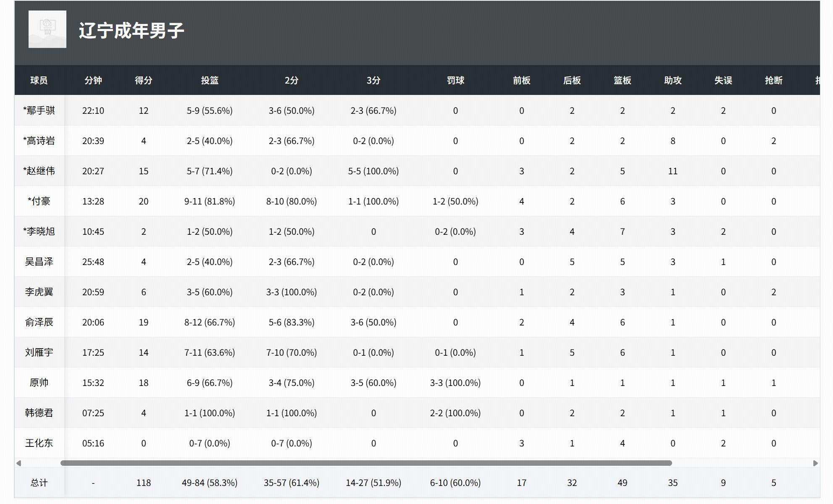Click the right scroll arrow

point(815,463)
